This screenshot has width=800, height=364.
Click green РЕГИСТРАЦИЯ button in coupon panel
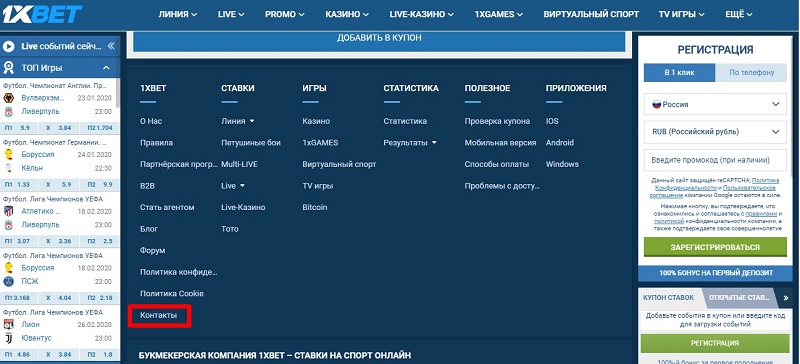tap(714, 343)
